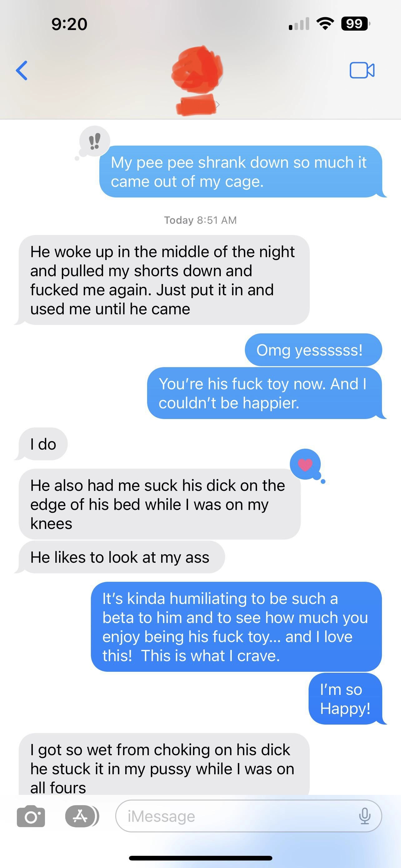The height and width of the screenshot is (868, 401).
Task: Select the "Omg yessssss!" message bubble
Action: [x=313, y=350]
